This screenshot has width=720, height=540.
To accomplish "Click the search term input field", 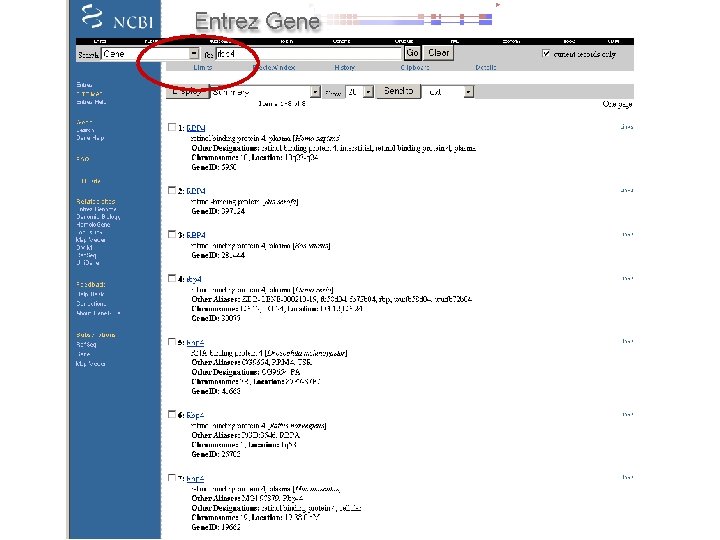I will (309, 54).
